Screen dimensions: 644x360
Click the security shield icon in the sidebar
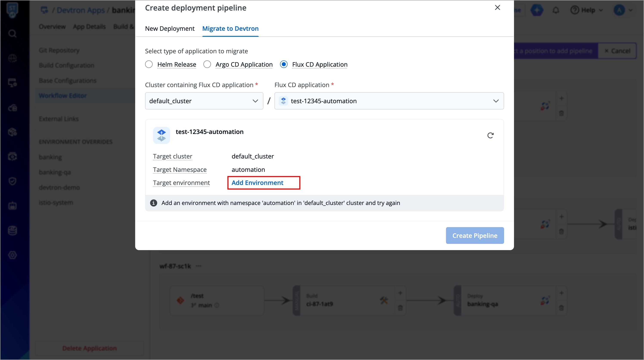[12, 181]
